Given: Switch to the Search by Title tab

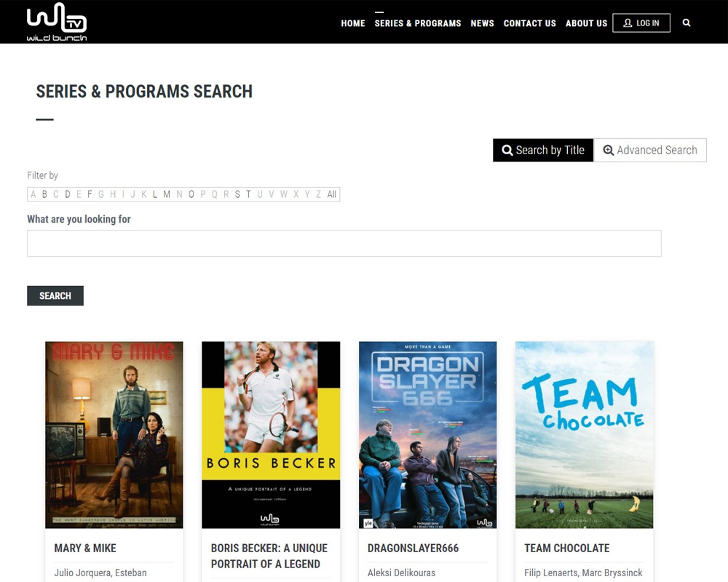Looking at the screenshot, I should [x=543, y=150].
